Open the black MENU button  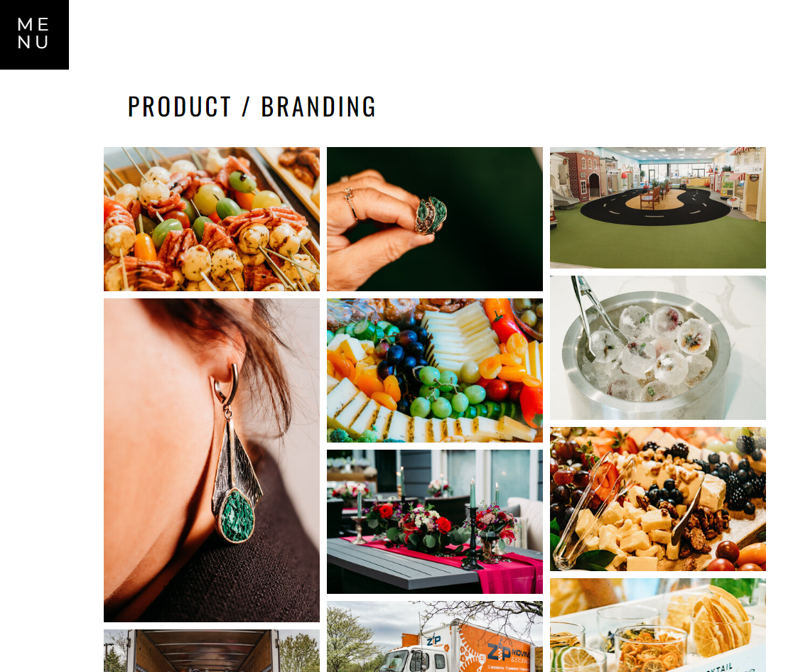pyautogui.click(x=34, y=34)
